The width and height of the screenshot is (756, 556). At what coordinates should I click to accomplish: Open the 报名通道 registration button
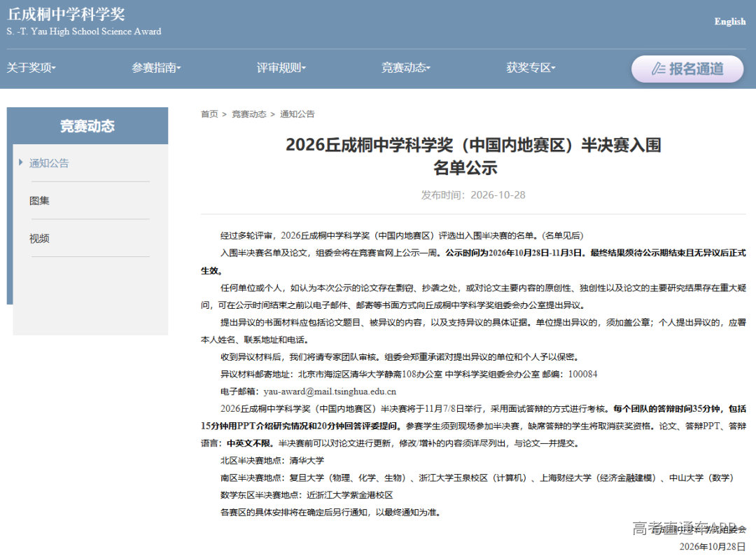coord(687,69)
